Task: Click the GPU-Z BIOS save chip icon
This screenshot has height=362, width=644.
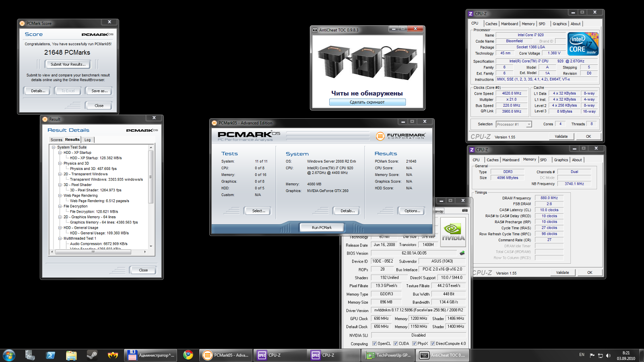Action: (462, 253)
